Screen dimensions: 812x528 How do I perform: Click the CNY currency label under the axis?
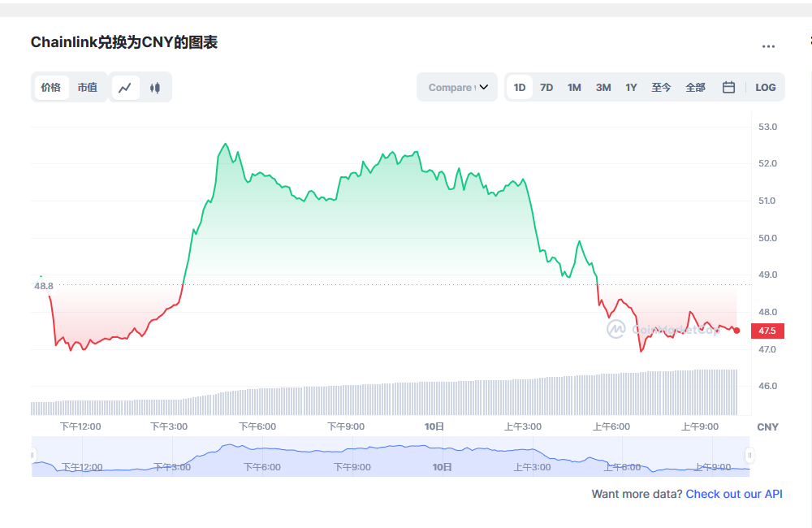(x=767, y=427)
